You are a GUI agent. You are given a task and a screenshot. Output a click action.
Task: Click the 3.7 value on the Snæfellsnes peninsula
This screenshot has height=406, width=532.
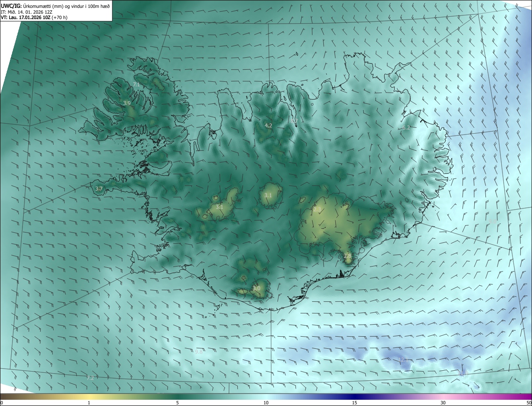[99, 189]
